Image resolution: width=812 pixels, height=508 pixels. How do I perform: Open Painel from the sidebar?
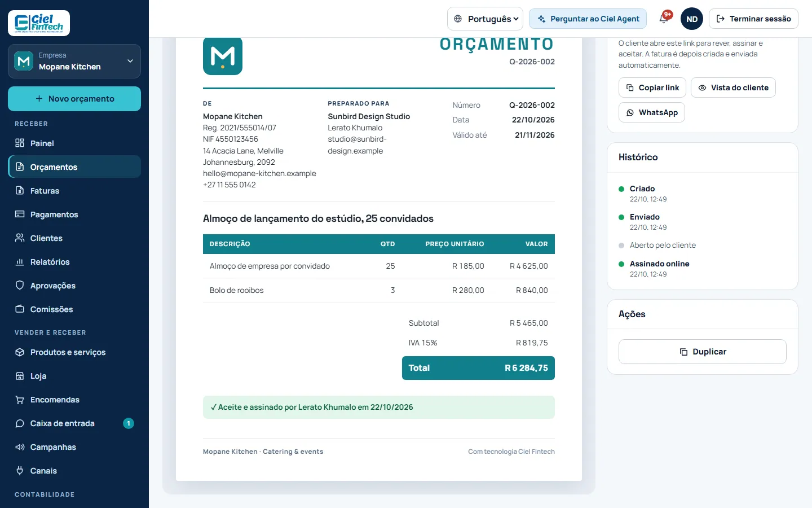(74, 143)
